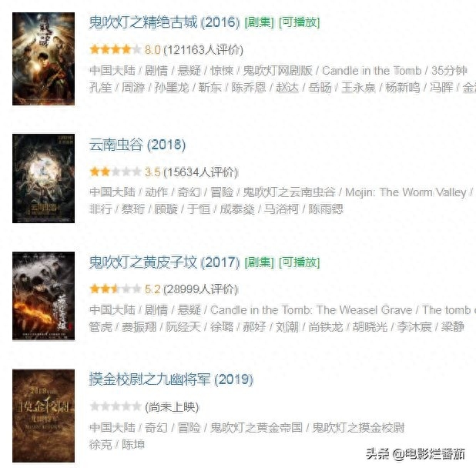476x471 pixels.
Task: Click the 摸金校尉之九幽将军 poster thumbnail
Action: click(43, 416)
